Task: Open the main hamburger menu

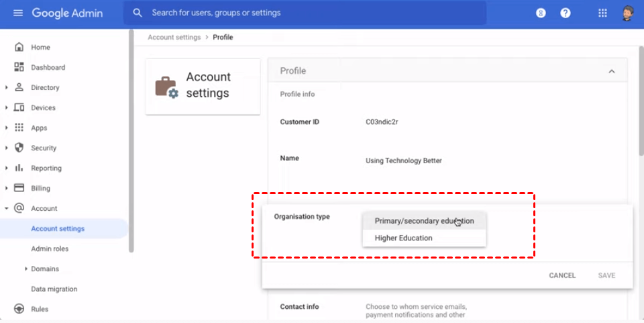Action: point(18,13)
